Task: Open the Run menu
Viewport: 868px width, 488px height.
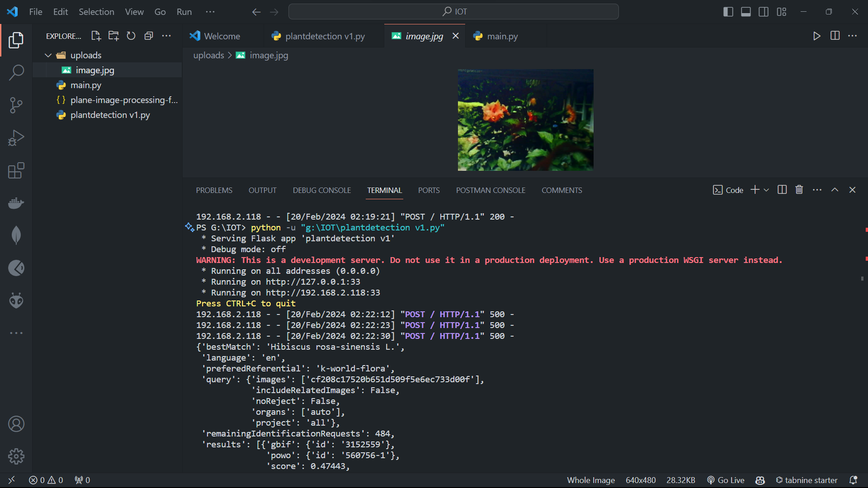Action: pyautogui.click(x=184, y=12)
